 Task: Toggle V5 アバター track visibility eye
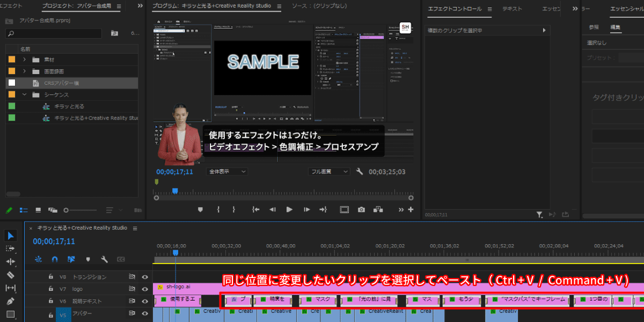(x=144, y=314)
